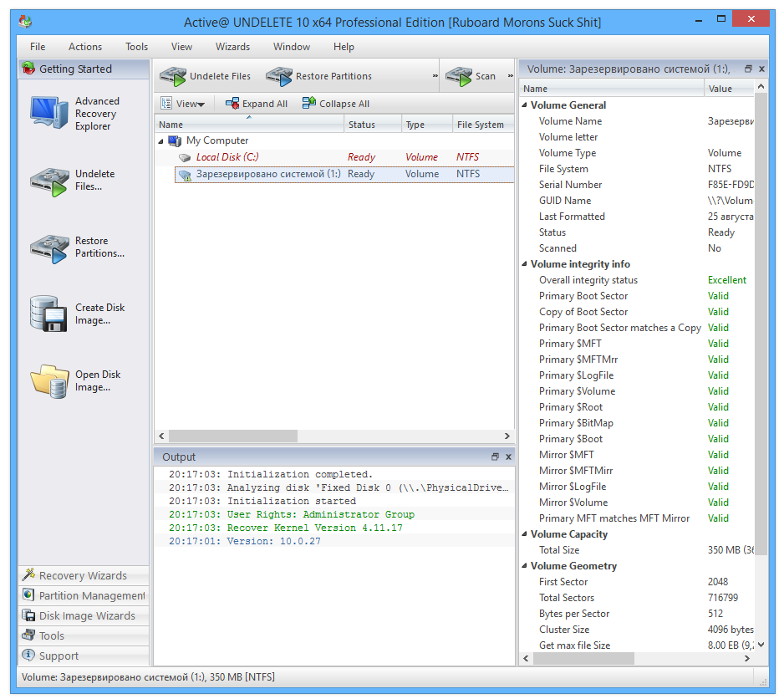784x699 pixels.
Task: Float the Volume properties panel
Action: pos(748,69)
